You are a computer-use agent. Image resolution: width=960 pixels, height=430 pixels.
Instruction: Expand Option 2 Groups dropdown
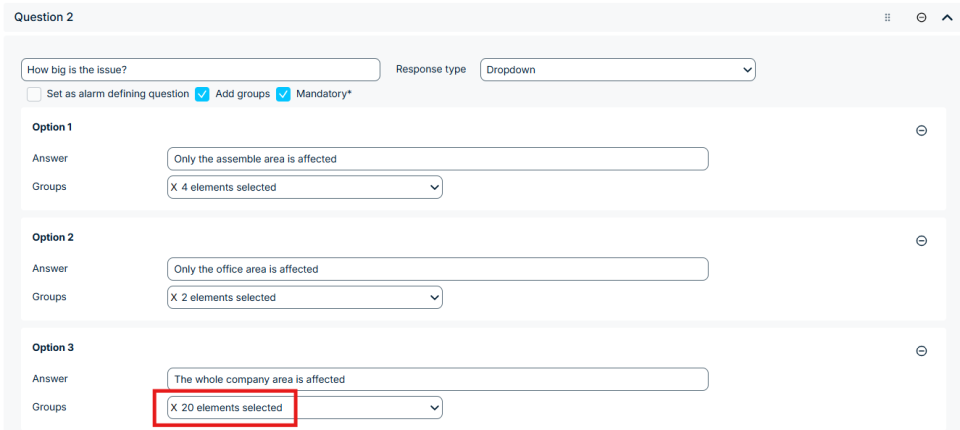[x=434, y=297]
